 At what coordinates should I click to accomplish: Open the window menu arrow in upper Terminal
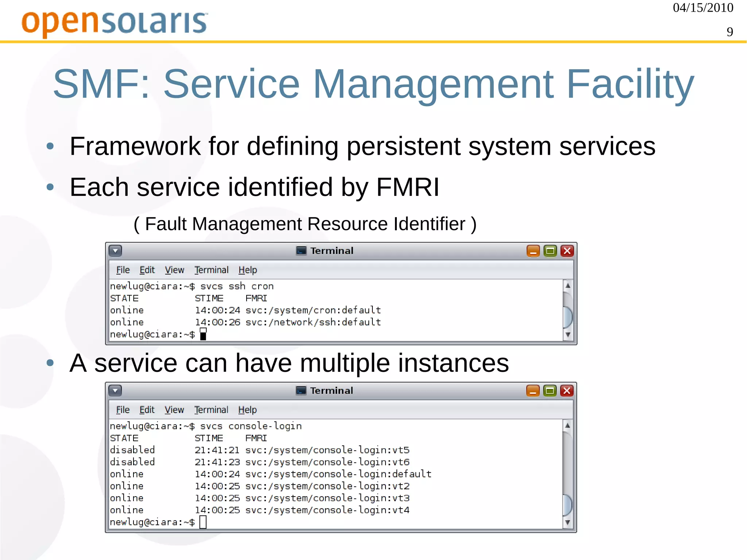[115, 251]
